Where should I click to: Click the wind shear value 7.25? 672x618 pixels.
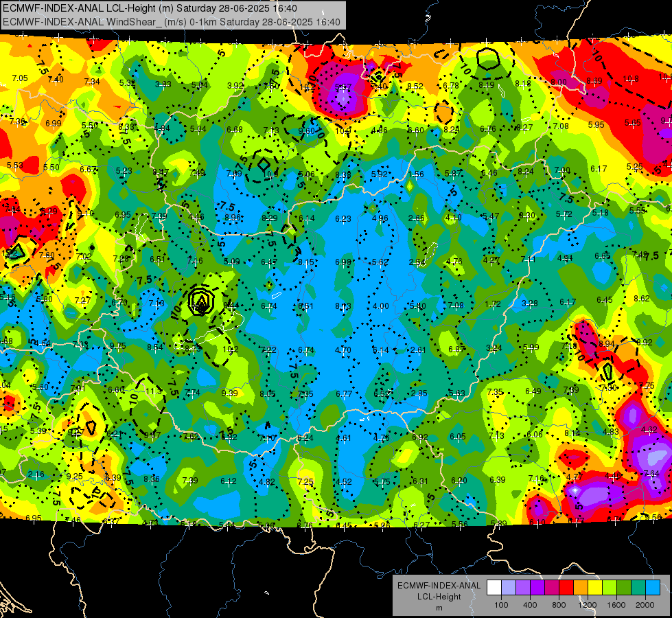coord(305,481)
